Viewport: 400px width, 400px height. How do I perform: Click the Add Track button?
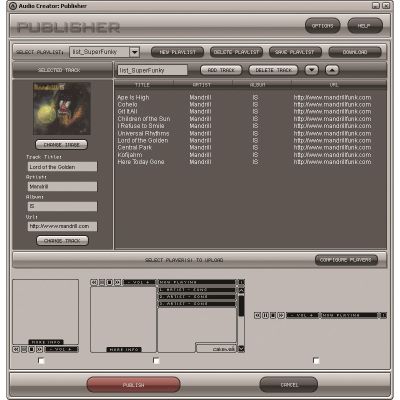click(221, 70)
